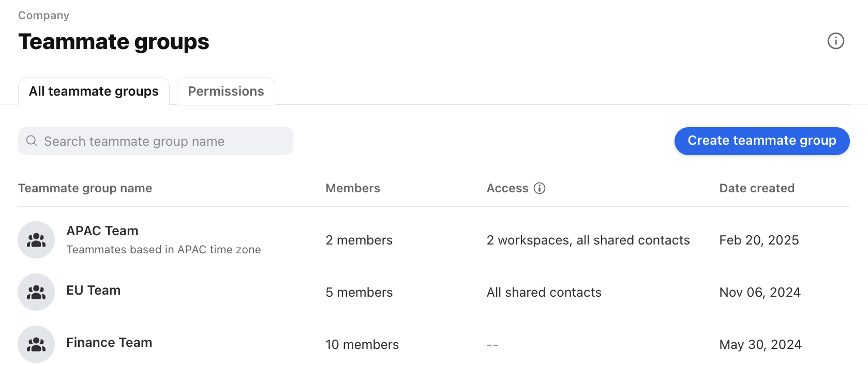Click the Access column info icon
The image size is (868, 366).
[x=540, y=188]
